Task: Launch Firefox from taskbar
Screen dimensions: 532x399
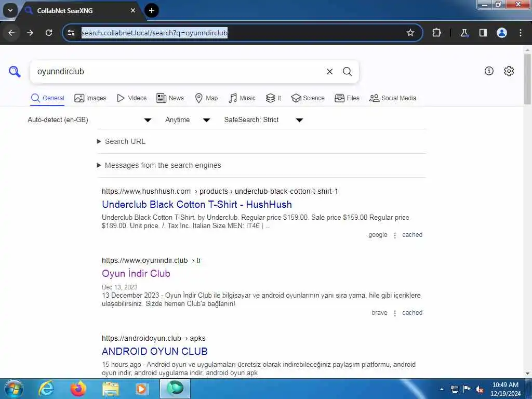Action: click(78, 389)
